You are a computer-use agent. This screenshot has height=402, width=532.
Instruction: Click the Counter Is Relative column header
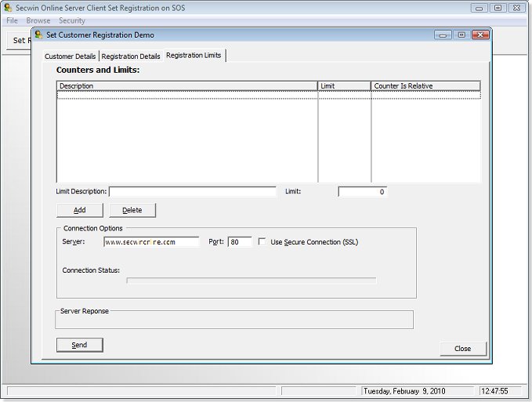point(425,86)
